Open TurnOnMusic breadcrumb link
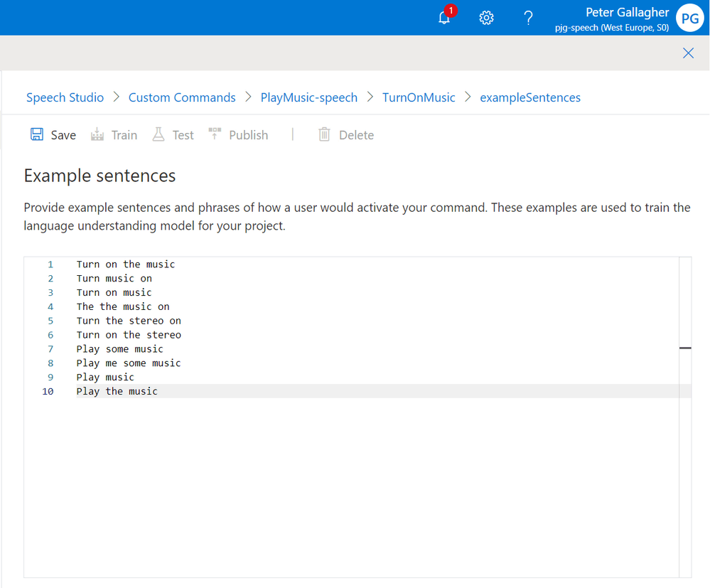The width and height of the screenshot is (710, 588). 419,97
